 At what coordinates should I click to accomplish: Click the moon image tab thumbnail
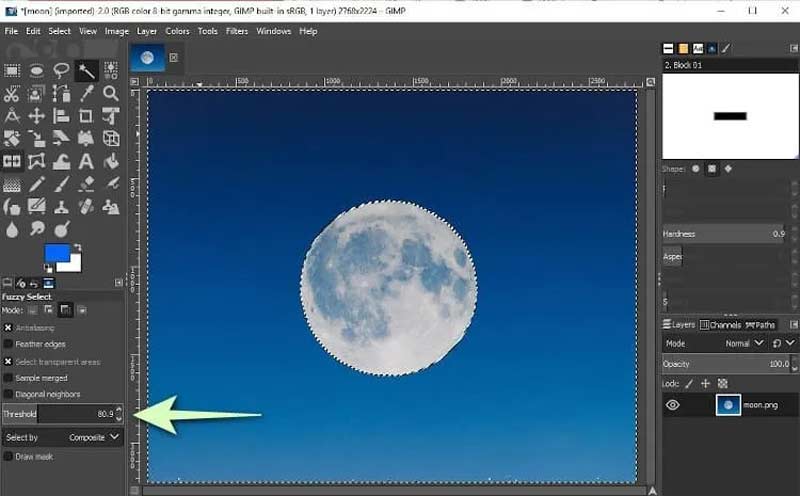coord(148,58)
